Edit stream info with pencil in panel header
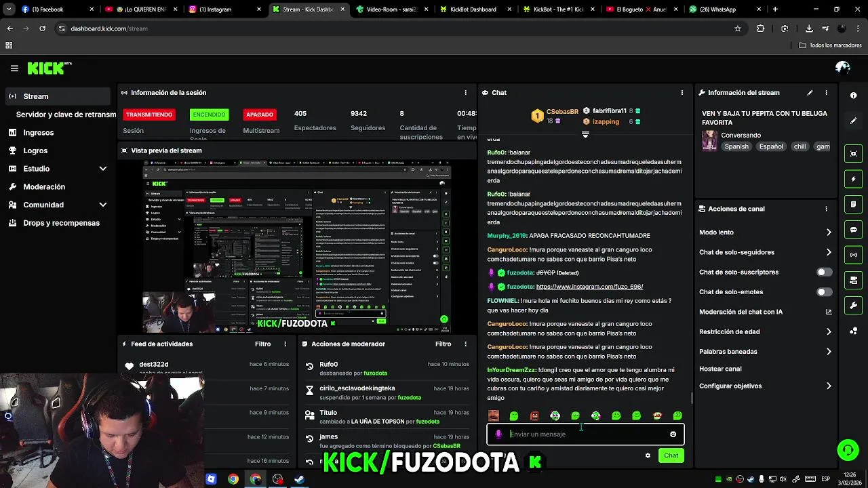The image size is (868, 488). 810,93
